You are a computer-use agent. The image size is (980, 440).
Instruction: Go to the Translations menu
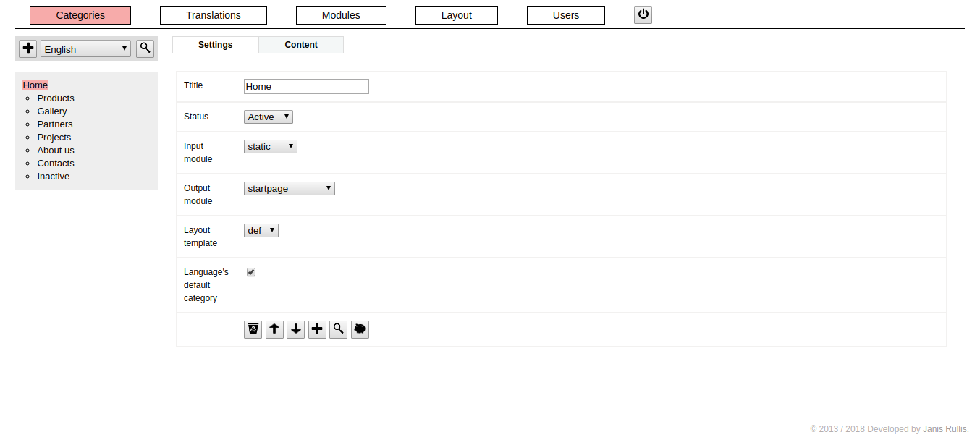coord(214,15)
